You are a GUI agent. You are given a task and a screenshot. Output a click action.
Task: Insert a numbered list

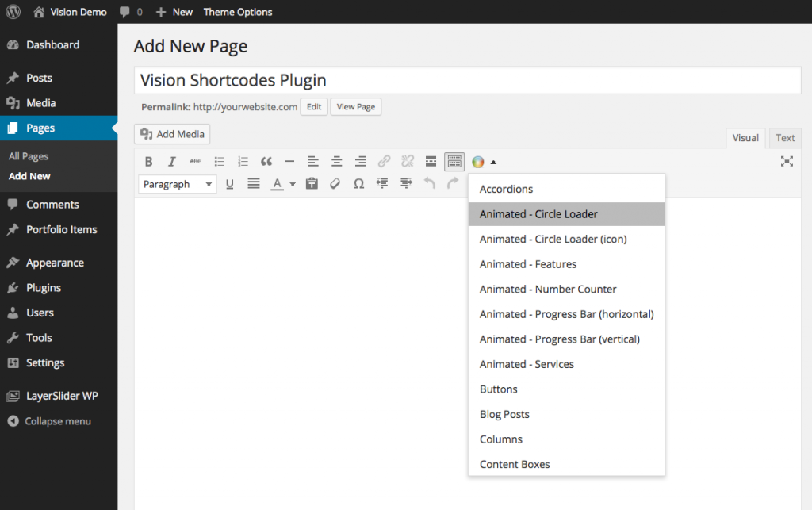tap(243, 162)
